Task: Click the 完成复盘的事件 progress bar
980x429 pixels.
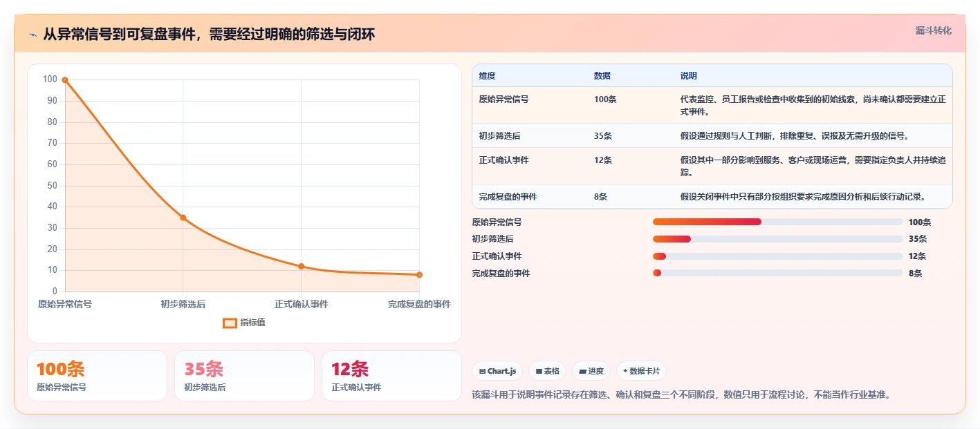Action: (778, 273)
